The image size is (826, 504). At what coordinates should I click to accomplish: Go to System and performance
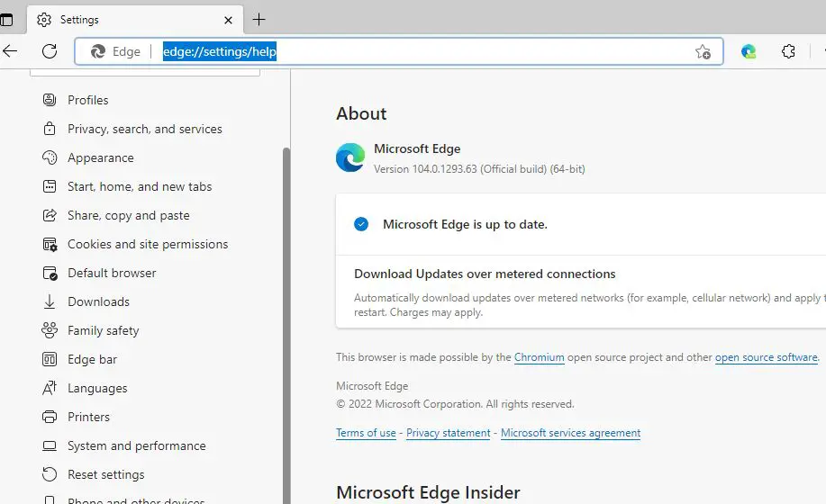136,445
